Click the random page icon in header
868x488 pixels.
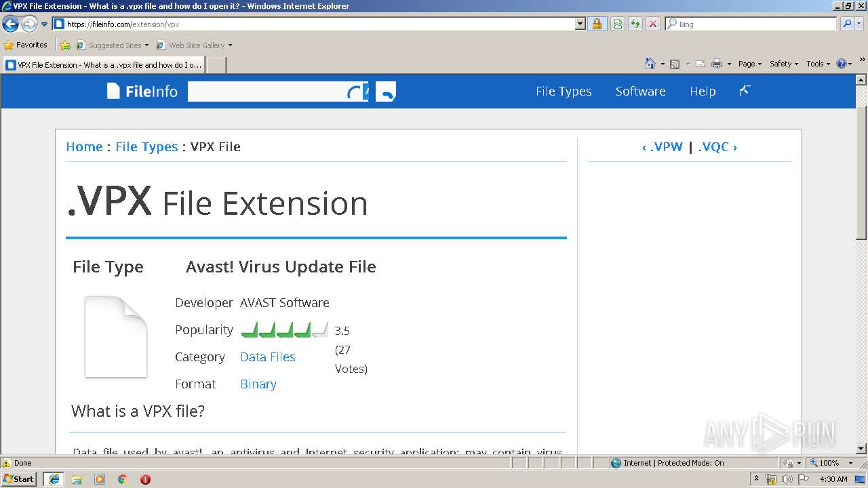[745, 90]
